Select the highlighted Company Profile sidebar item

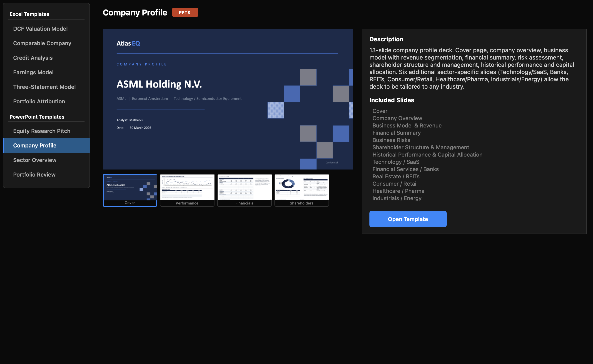(46, 145)
